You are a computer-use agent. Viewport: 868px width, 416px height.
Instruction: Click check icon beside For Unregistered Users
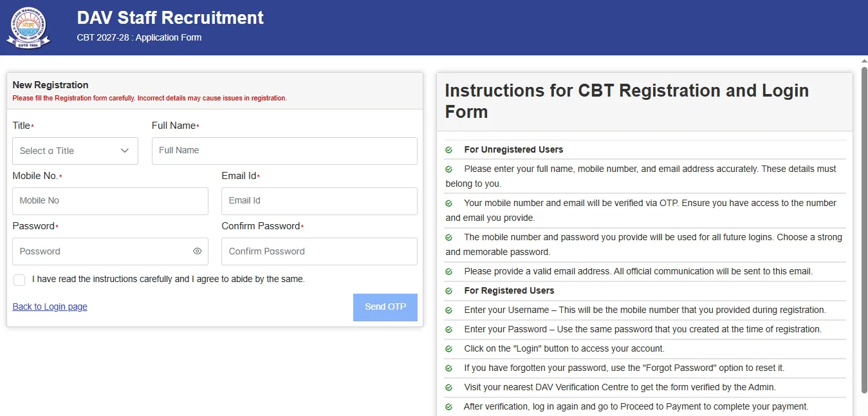(x=449, y=150)
